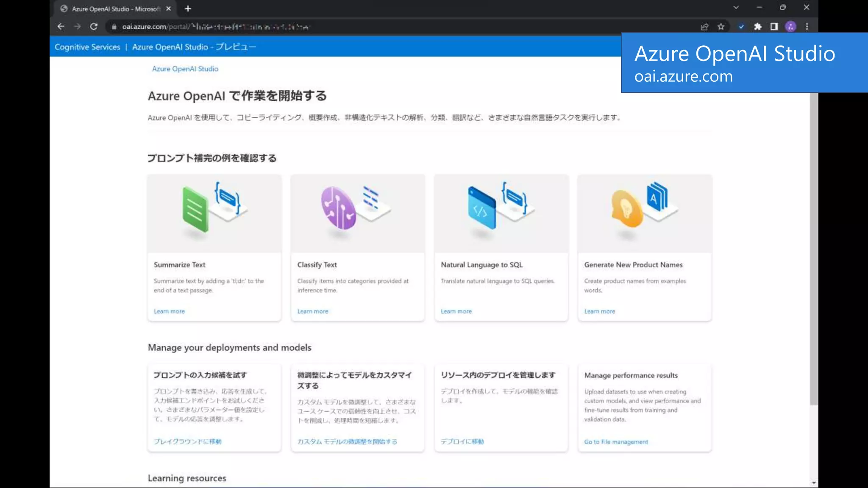Click the scrollbar down arrow

click(814, 483)
